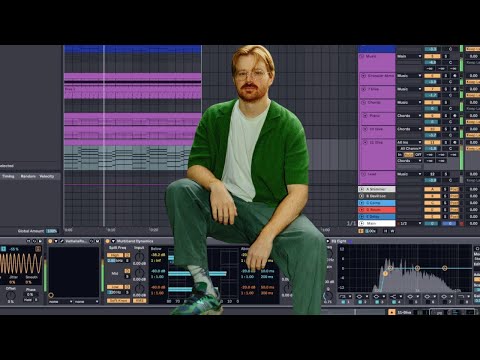480x360 pixels.
Task: Set 11 Diva monitoring to Off
Action: pos(418,155)
